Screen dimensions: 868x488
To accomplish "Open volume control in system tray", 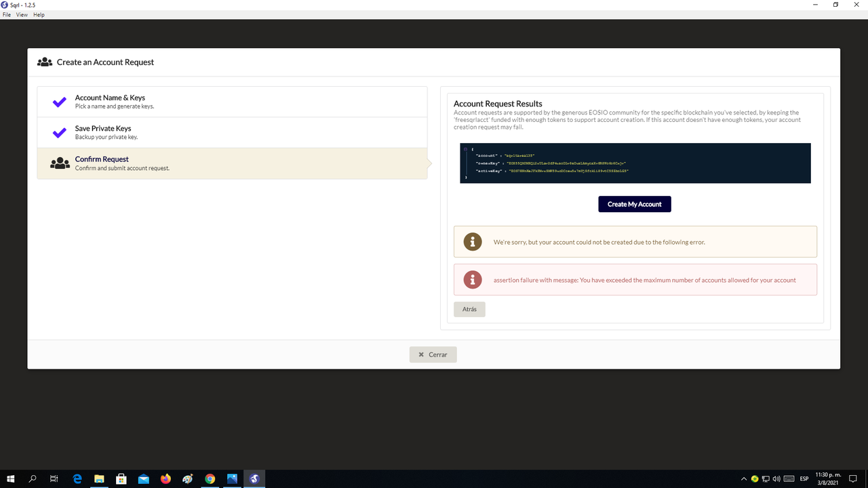I will click(x=776, y=479).
